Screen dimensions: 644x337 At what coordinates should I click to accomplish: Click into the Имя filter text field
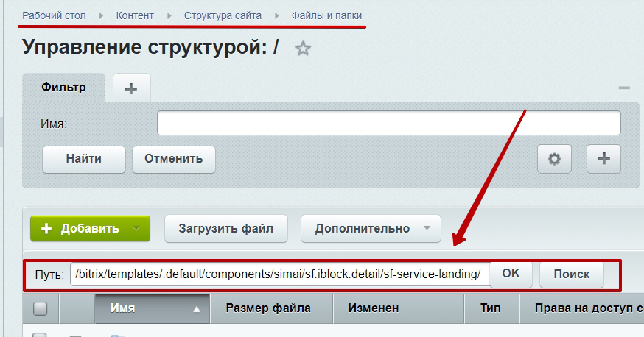click(x=388, y=124)
